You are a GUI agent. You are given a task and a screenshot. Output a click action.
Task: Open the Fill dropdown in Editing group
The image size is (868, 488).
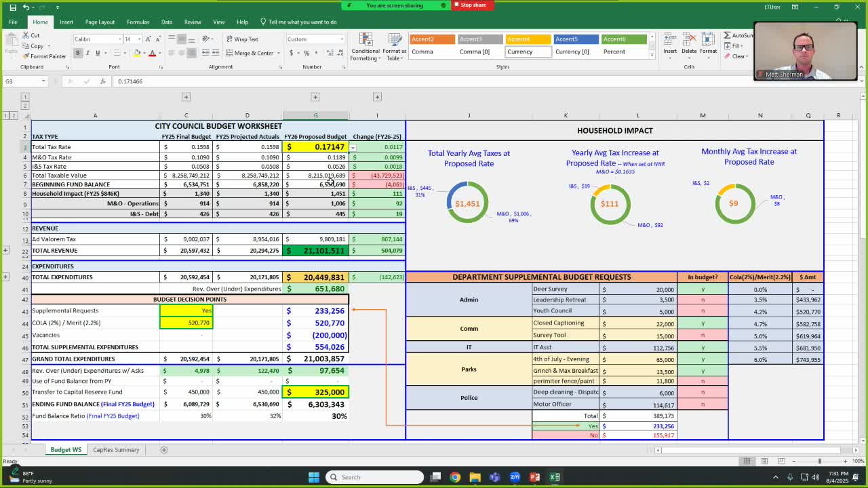tap(735, 46)
